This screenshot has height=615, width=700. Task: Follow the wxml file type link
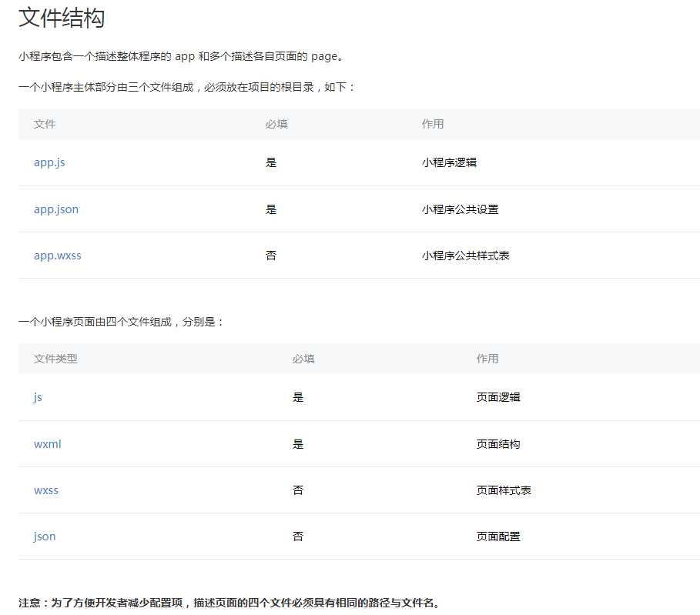coord(47,444)
